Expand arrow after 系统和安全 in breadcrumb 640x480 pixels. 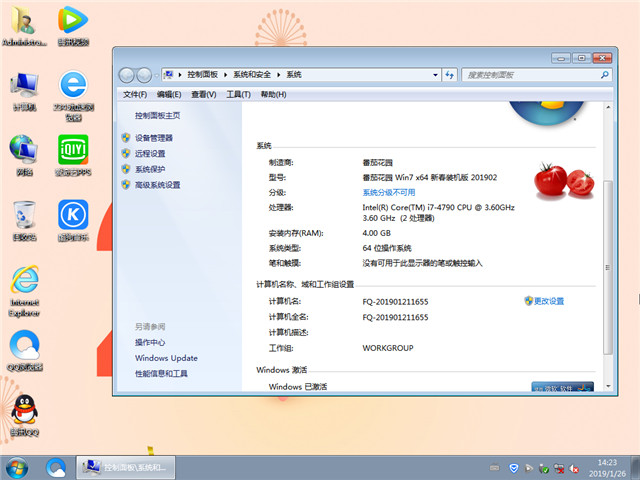pos(278,75)
